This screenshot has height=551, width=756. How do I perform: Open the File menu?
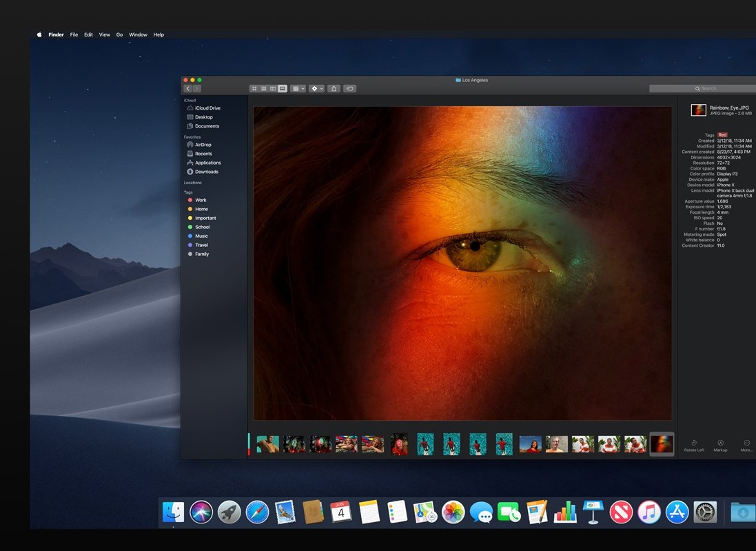pyautogui.click(x=74, y=34)
